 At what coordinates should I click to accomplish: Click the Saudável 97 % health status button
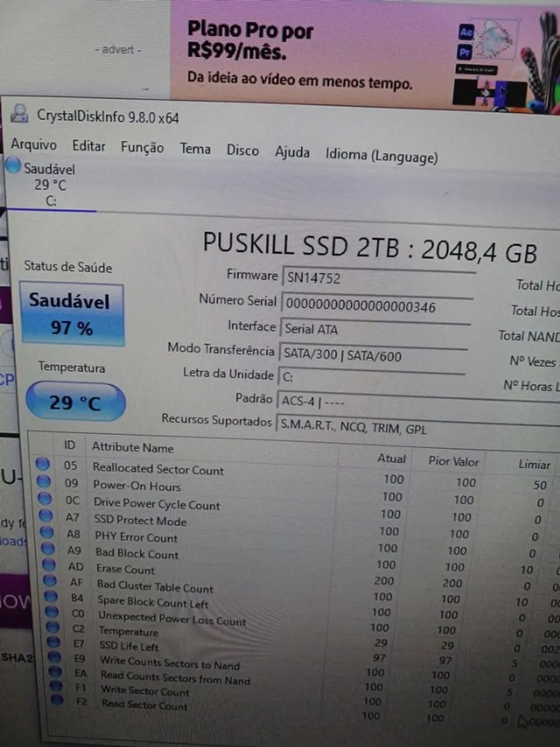(72, 314)
